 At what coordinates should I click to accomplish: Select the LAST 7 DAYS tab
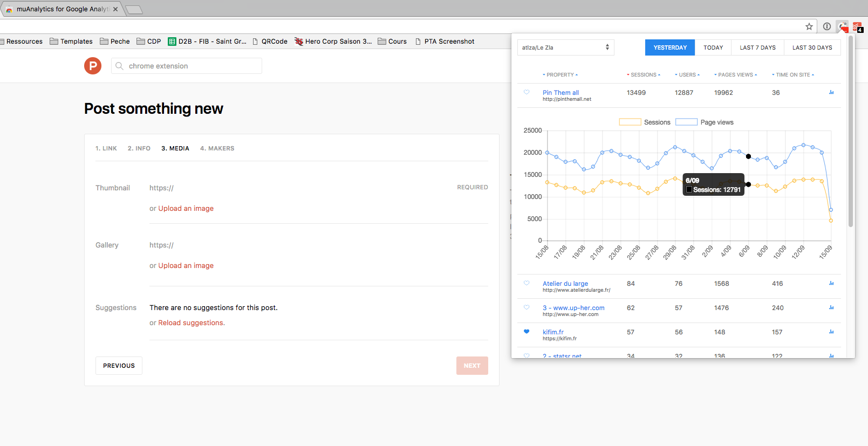[x=758, y=47]
